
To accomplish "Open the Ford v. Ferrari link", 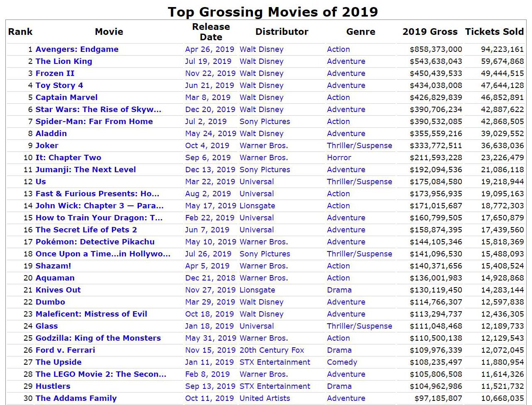I will (x=66, y=350).
